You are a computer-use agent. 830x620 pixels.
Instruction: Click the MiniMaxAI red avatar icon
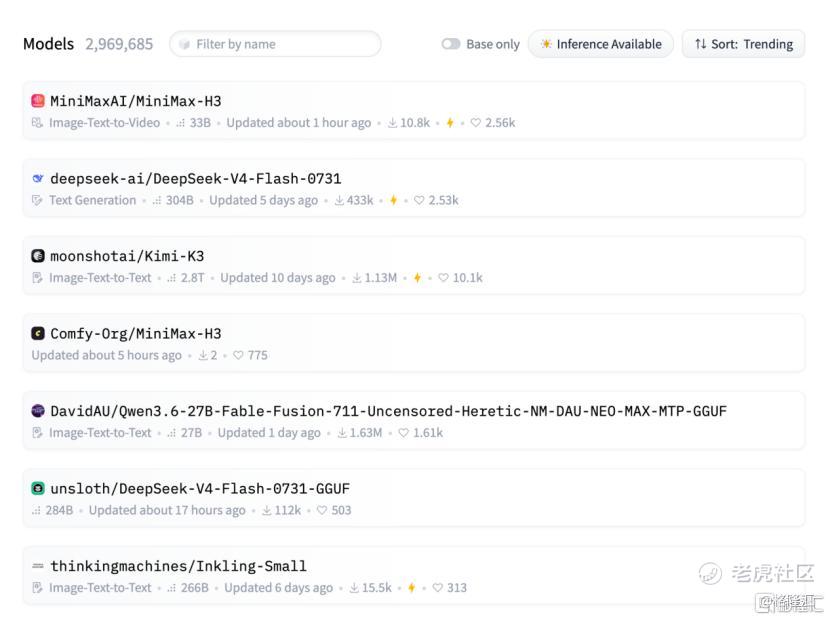(38, 101)
